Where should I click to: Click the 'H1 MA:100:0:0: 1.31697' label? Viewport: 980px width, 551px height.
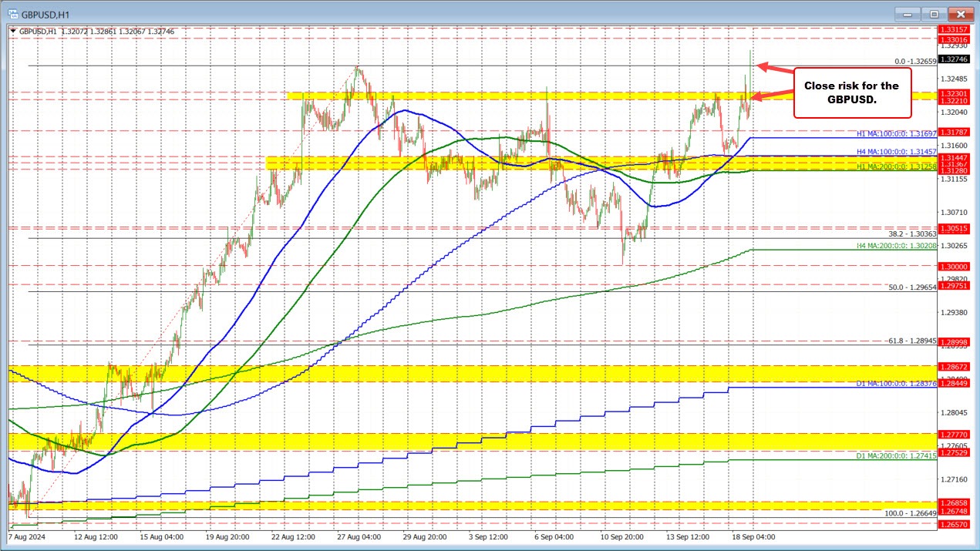click(896, 134)
